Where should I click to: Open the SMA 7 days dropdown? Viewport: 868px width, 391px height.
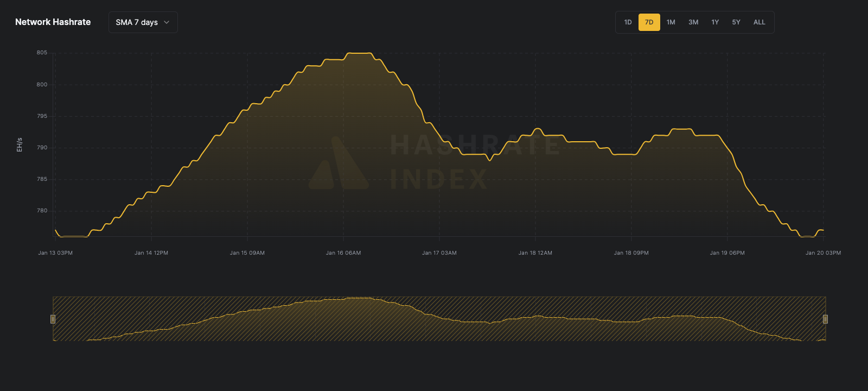143,22
